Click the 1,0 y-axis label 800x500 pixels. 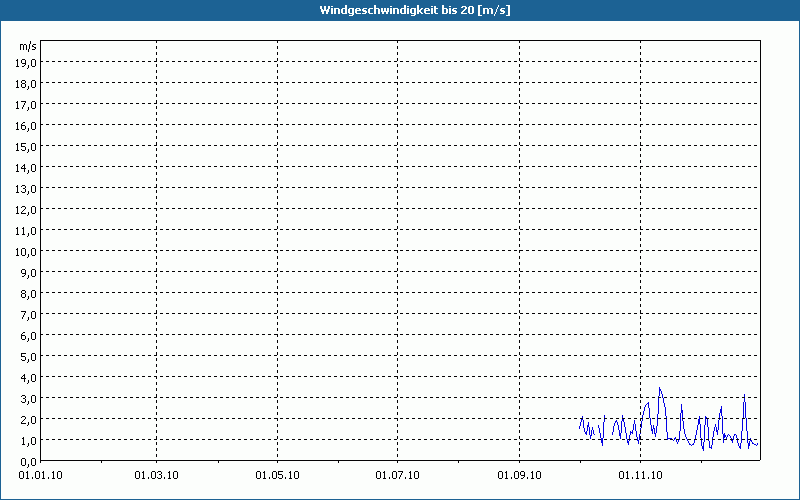[x=28, y=441]
